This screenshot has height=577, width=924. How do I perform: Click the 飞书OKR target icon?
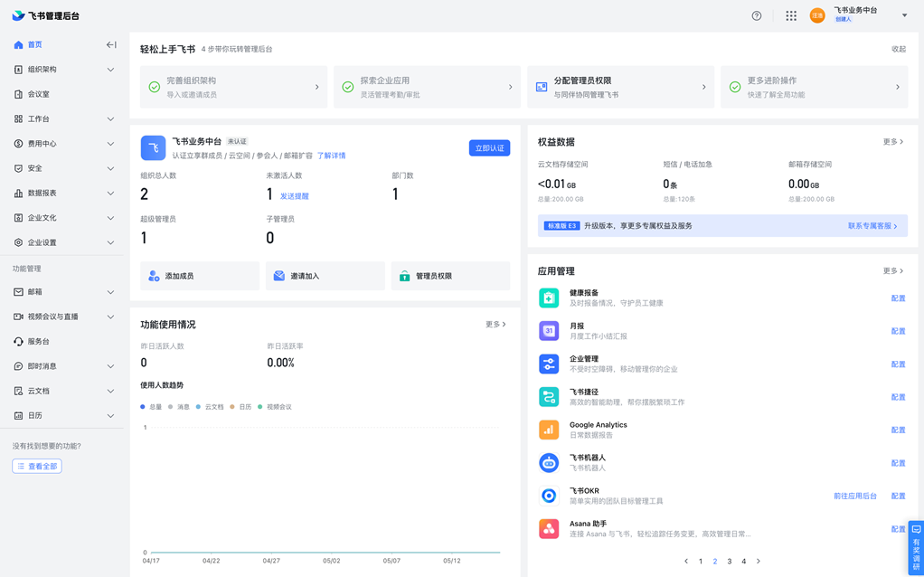coord(549,495)
